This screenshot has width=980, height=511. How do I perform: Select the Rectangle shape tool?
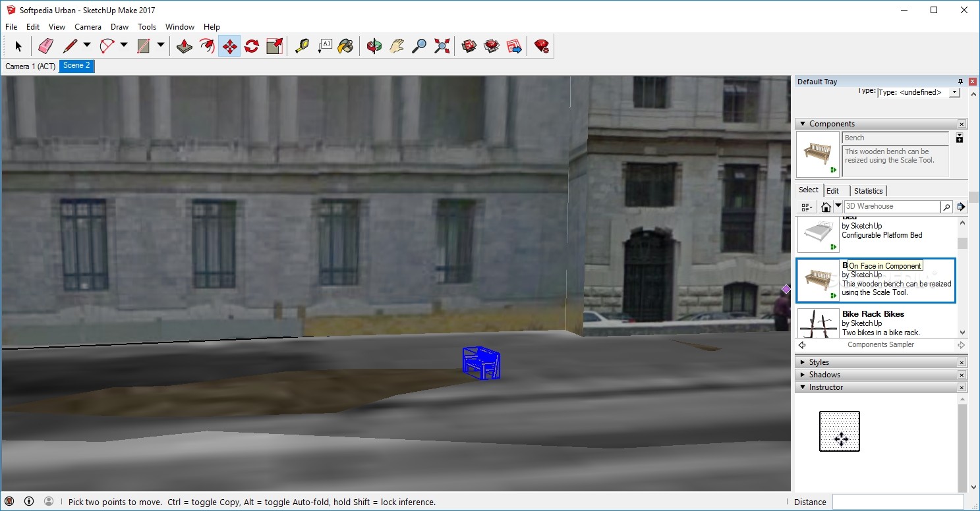pos(144,46)
